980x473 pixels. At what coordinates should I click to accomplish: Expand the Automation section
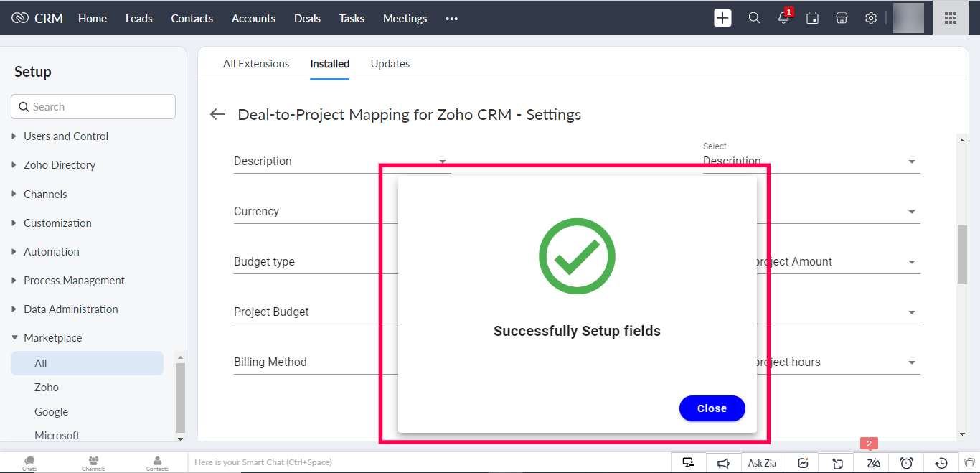tap(52, 252)
